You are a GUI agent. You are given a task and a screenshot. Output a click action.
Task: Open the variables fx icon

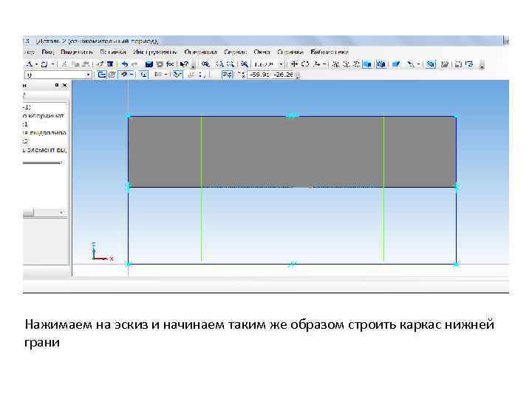click(170, 64)
